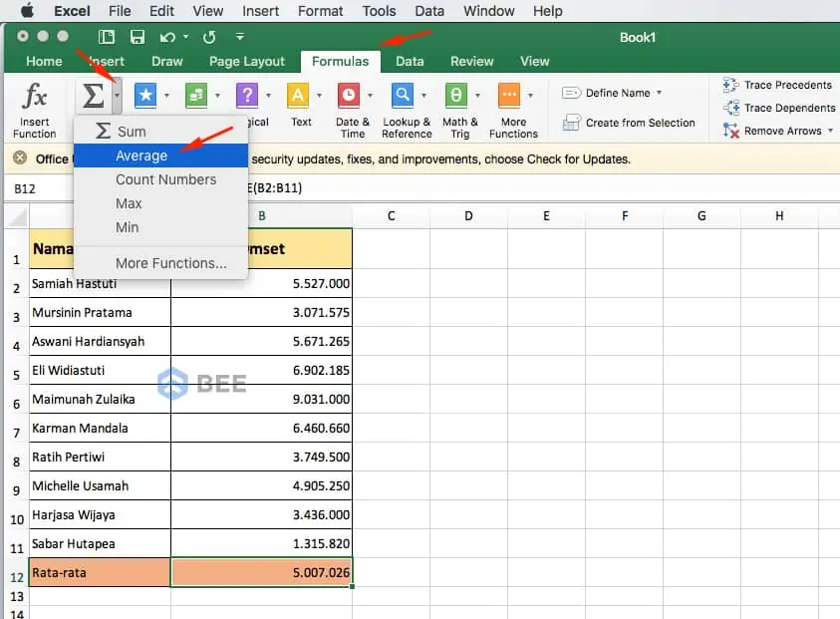Expand the Text functions dropdown arrow

coord(319,96)
